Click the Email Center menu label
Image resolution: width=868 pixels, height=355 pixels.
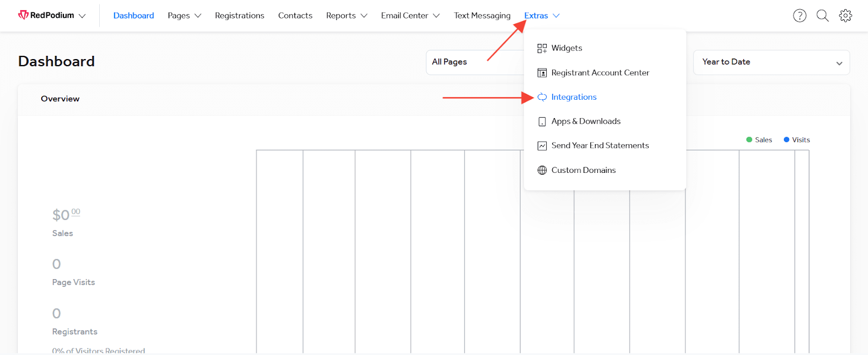405,16
